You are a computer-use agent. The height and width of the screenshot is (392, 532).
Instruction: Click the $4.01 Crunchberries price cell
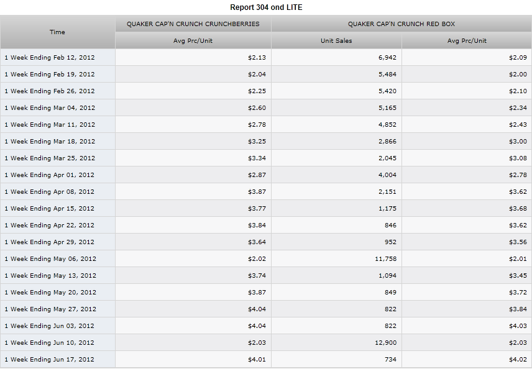tap(193, 360)
